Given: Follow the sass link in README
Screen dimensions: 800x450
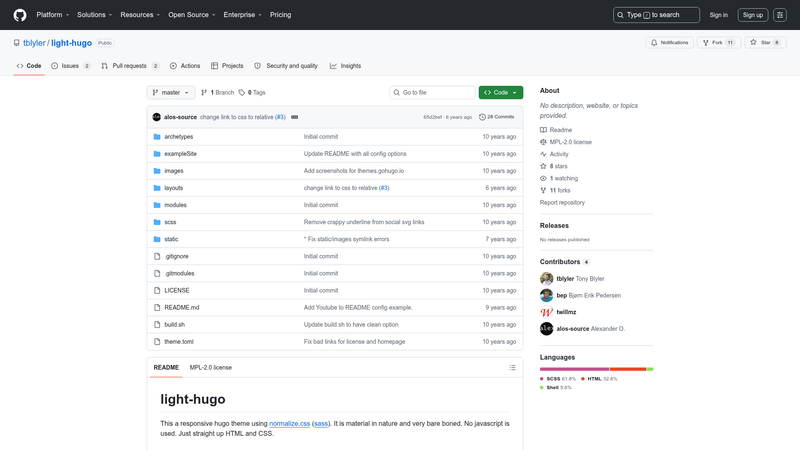Looking at the screenshot, I should tap(320, 423).
